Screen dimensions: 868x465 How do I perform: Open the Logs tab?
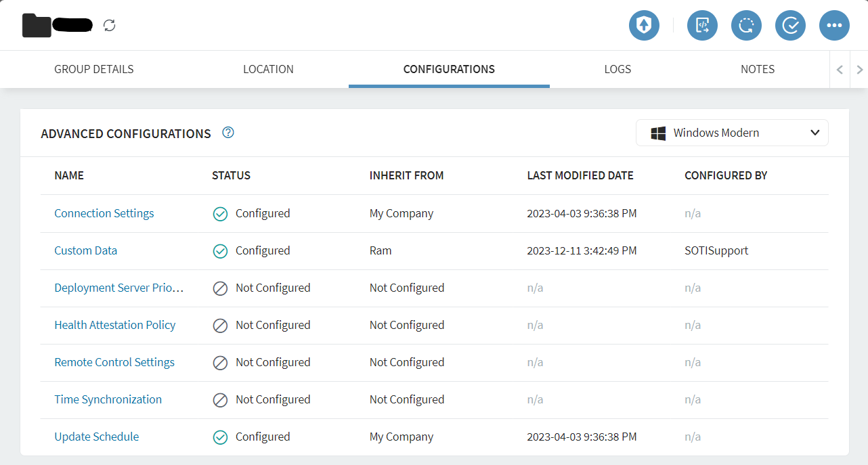(617, 69)
